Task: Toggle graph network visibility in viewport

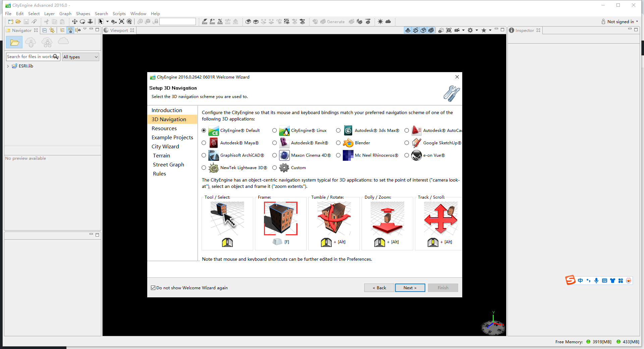Action: pos(416,30)
